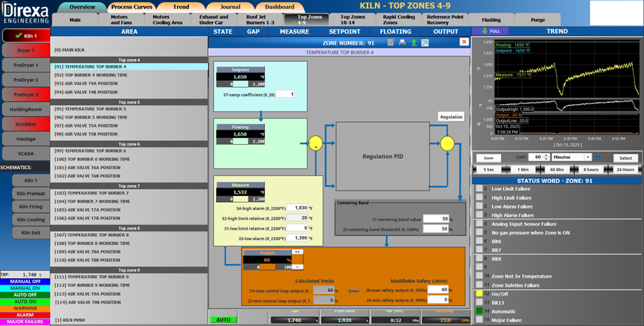Select Kiln 1 in the sidebar

pyautogui.click(x=26, y=36)
